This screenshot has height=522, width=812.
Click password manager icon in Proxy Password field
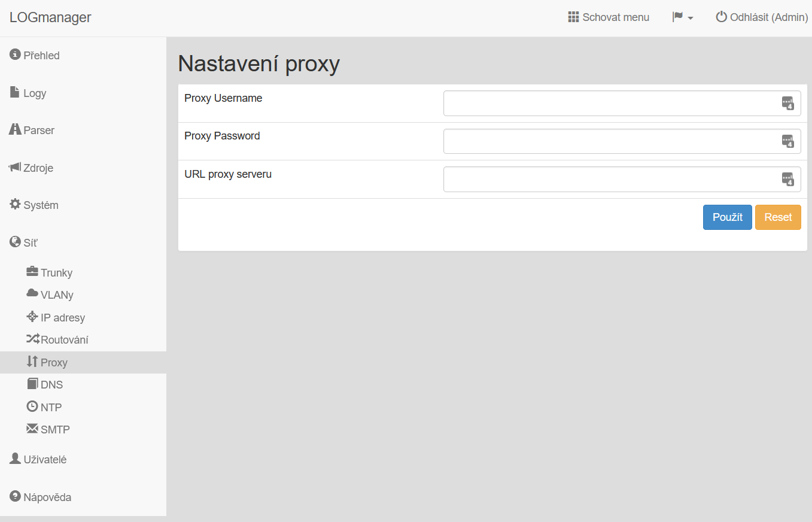coord(788,141)
